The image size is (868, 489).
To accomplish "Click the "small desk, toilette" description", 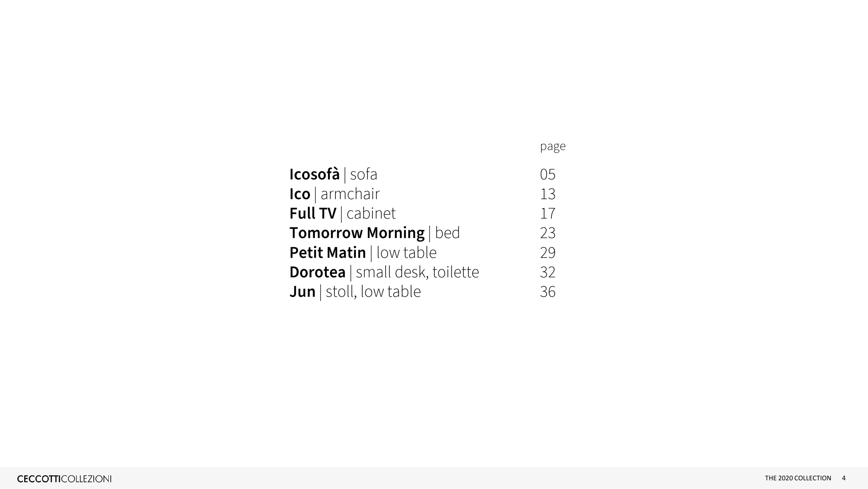I will (417, 272).
